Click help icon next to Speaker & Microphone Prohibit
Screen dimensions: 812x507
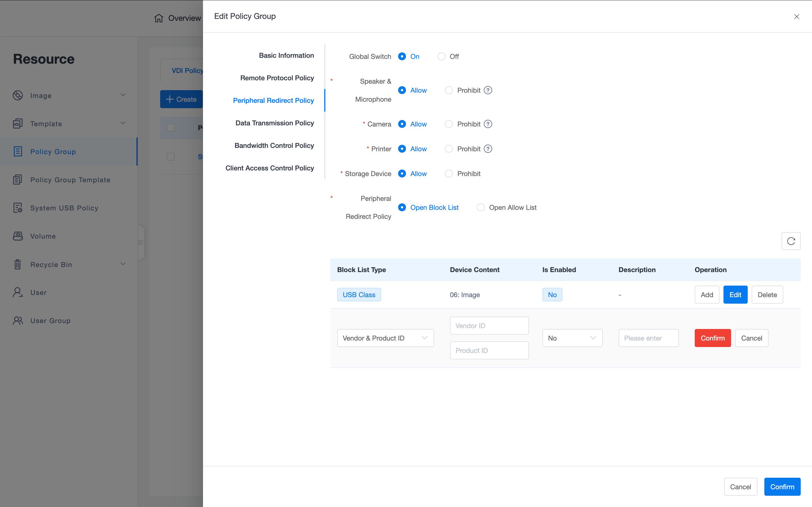click(488, 90)
